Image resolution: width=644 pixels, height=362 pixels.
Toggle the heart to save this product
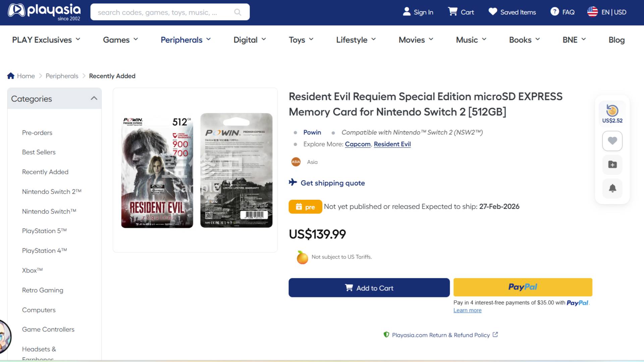tap(612, 141)
